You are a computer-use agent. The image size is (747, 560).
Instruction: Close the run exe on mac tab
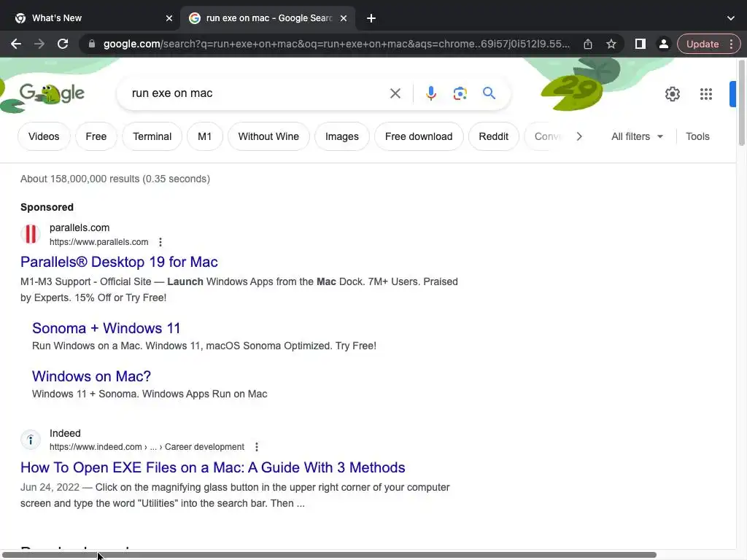(x=344, y=18)
